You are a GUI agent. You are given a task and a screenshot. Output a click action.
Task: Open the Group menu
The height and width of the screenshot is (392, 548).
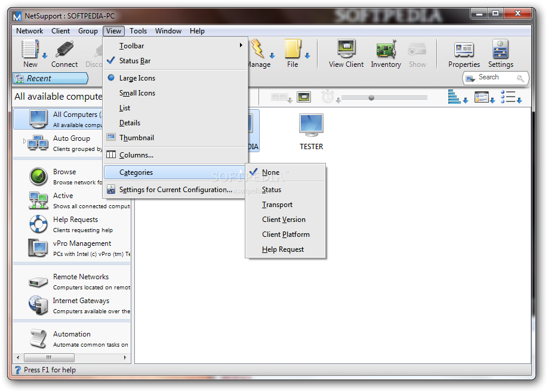[x=88, y=31]
